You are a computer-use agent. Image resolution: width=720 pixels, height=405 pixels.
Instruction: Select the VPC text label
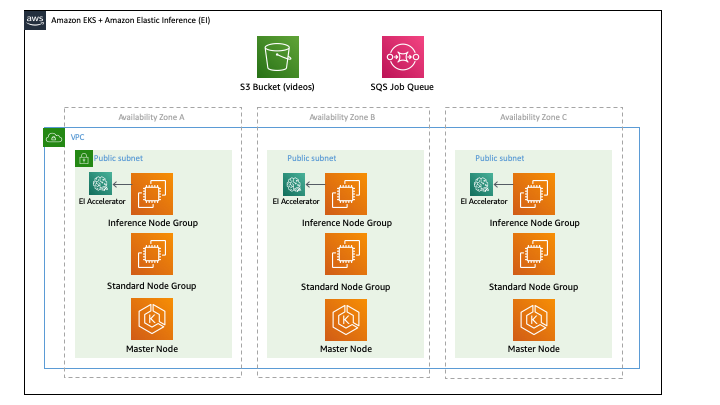coord(78,137)
